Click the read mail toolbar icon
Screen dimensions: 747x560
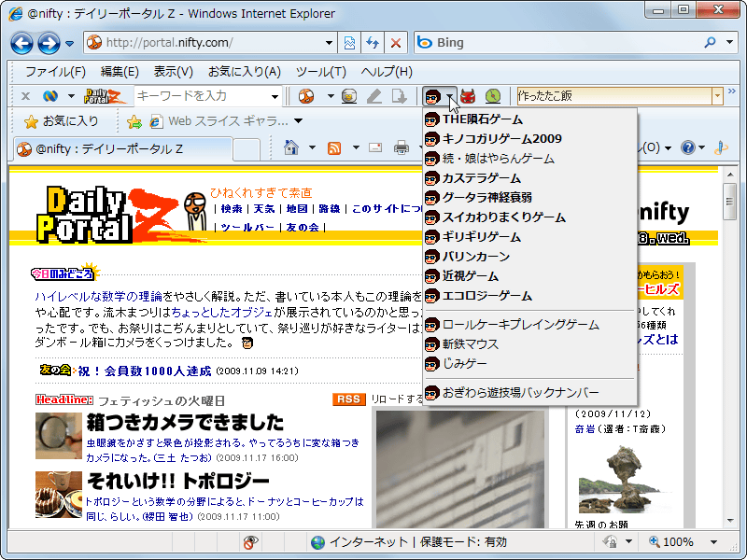pos(375,148)
